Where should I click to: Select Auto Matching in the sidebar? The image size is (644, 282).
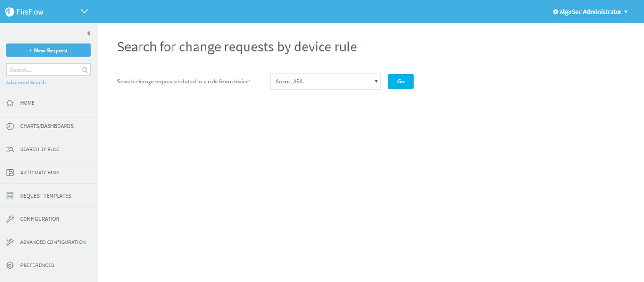40,173
